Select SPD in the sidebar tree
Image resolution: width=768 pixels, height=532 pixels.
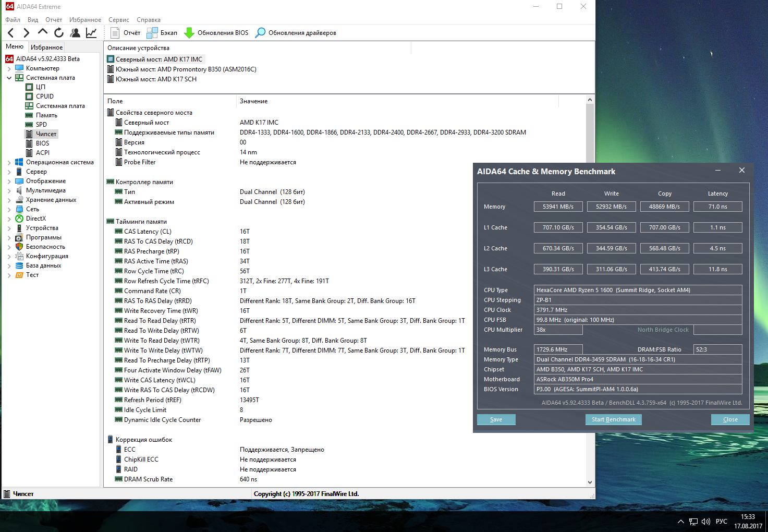(x=41, y=125)
